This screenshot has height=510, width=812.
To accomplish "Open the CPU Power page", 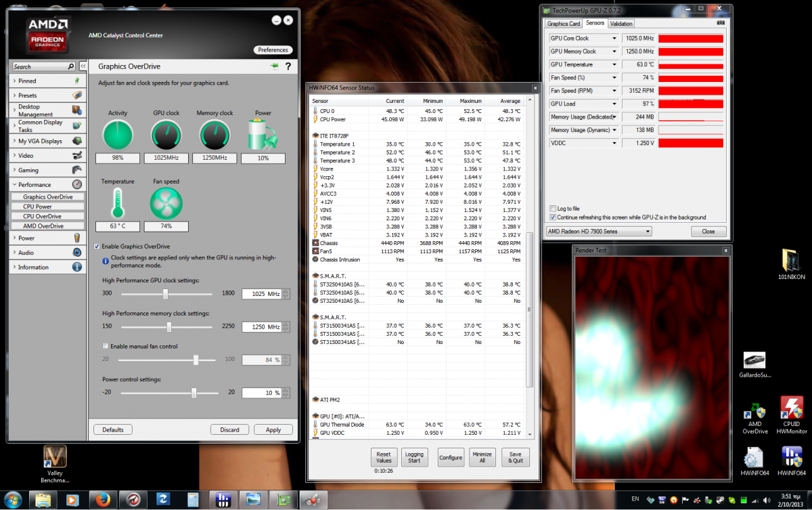I will [47, 207].
